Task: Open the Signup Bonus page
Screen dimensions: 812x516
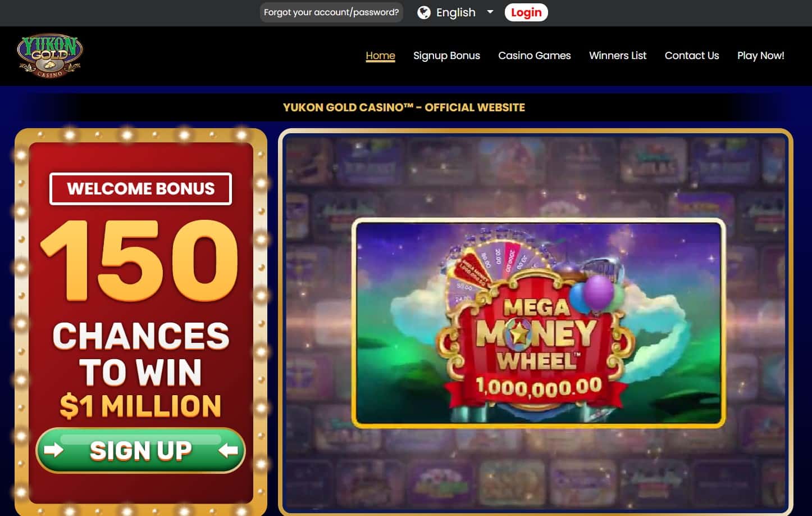Action: tap(446, 56)
